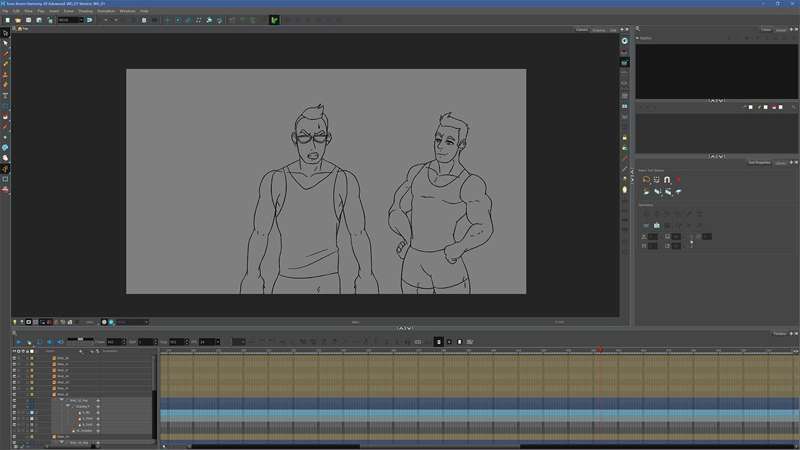Open the dropdown in Camera view bottom toolbar
Image resolution: width=800 pixels, height=450 pixels.
point(132,322)
